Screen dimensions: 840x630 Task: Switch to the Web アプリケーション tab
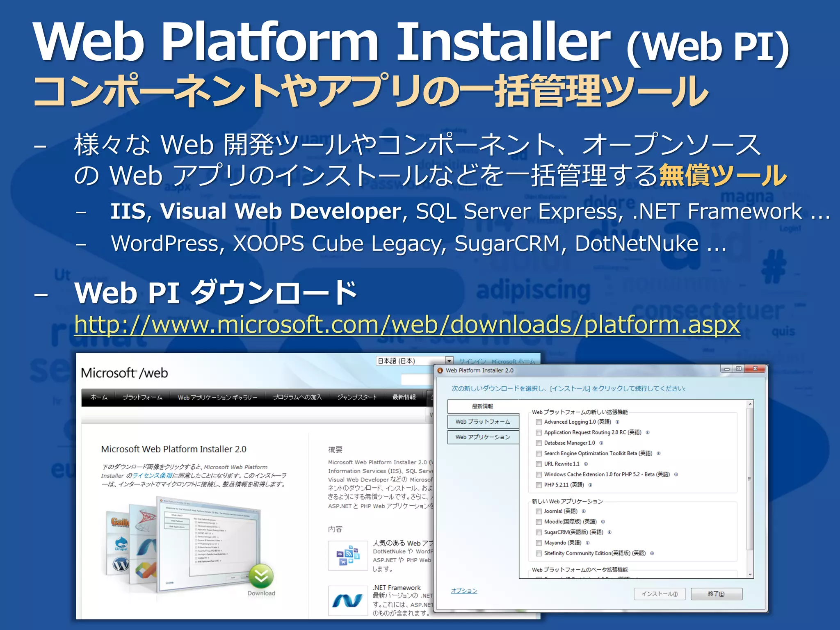tap(483, 437)
